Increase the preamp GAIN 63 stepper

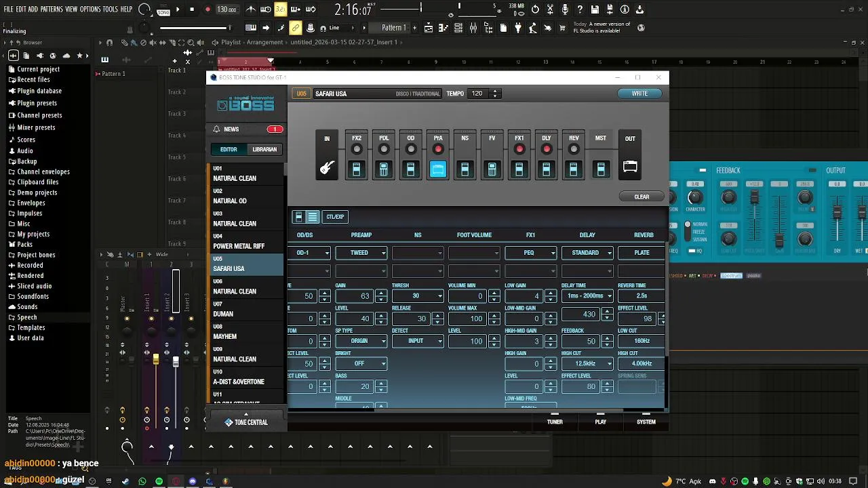(381, 293)
